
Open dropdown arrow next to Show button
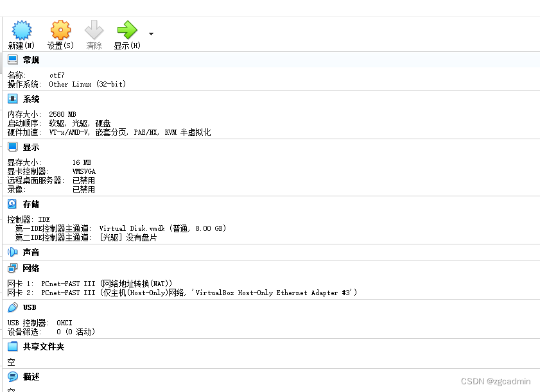coord(151,34)
